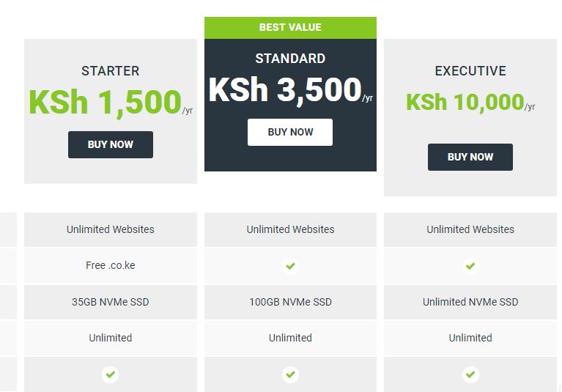The height and width of the screenshot is (392, 562).
Task: Click BUY NOW under Standard plan
Action: pyautogui.click(x=290, y=132)
